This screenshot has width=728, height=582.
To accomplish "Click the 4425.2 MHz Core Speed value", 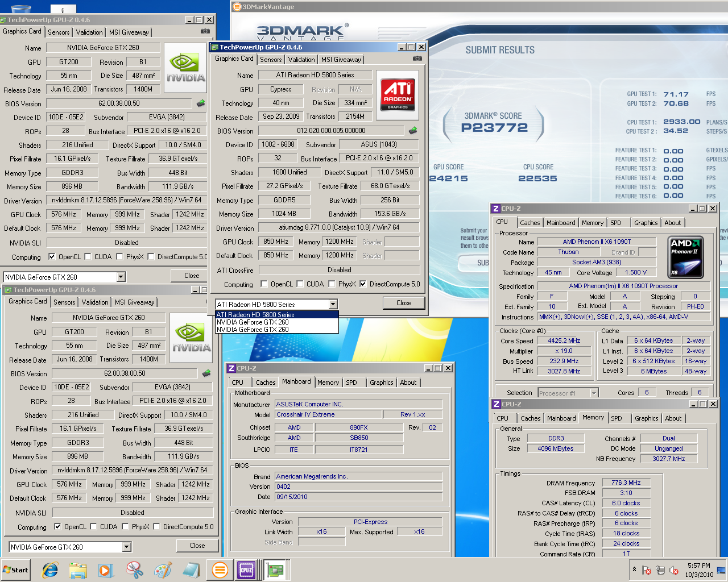I will (564, 340).
